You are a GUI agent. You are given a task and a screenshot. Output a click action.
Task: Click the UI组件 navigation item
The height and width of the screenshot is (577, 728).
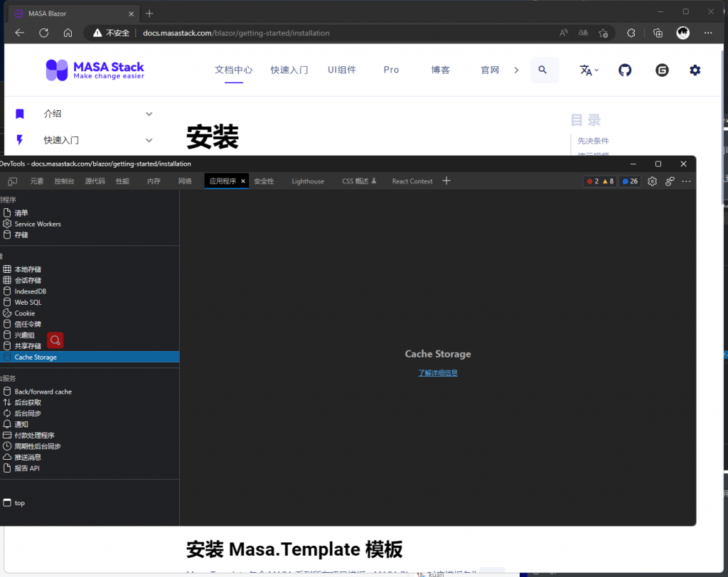[x=342, y=70]
